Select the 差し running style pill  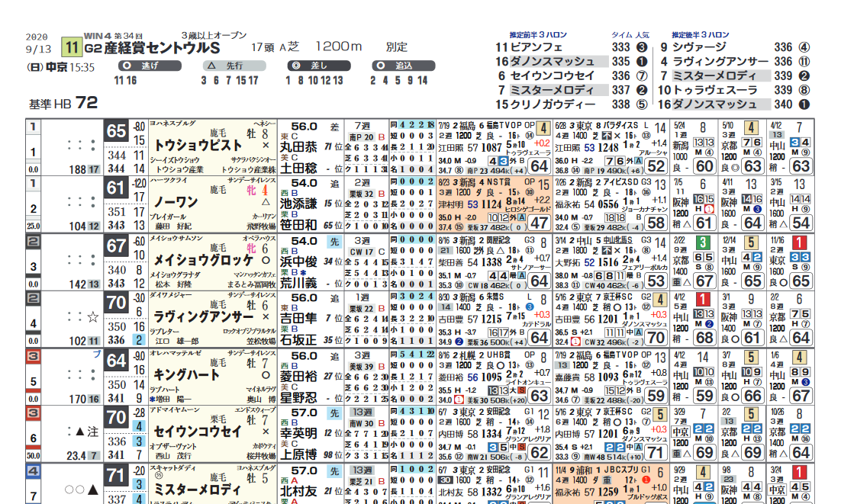(x=319, y=66)
